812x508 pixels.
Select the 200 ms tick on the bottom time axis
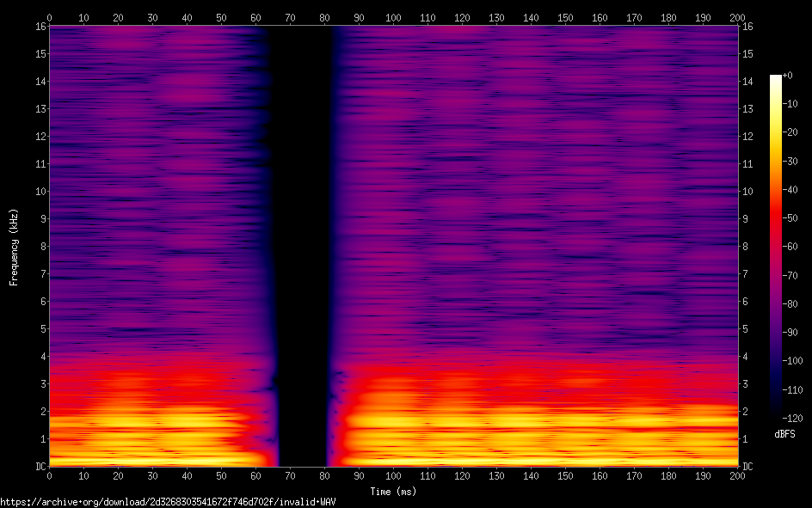[738, 475]
